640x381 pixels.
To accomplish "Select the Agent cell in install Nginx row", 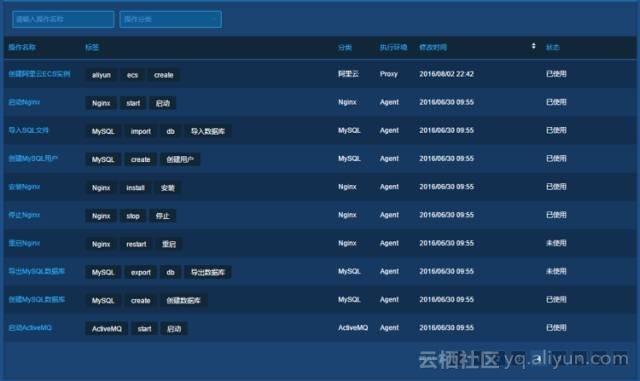I will pos(389,187).
